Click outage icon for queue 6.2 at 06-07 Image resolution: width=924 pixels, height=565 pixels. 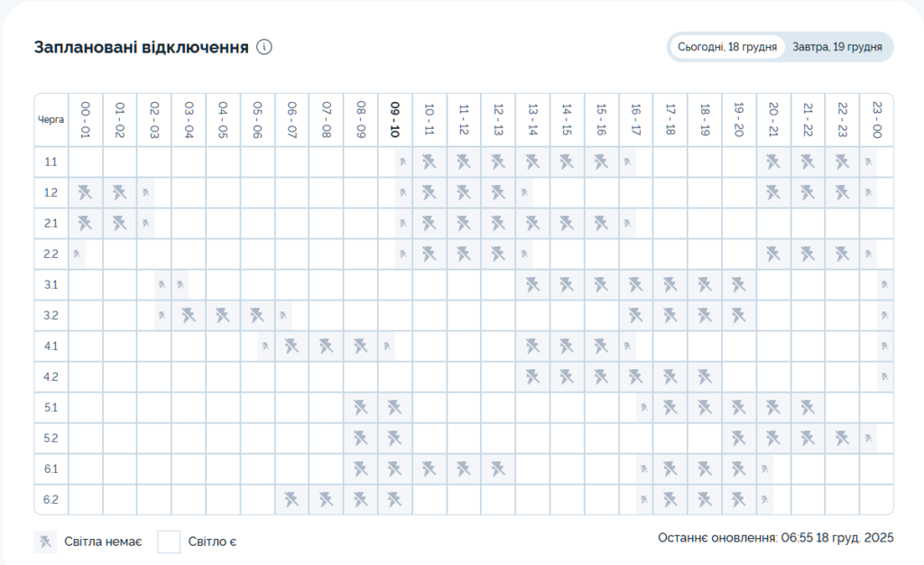(x=291, y=499)
